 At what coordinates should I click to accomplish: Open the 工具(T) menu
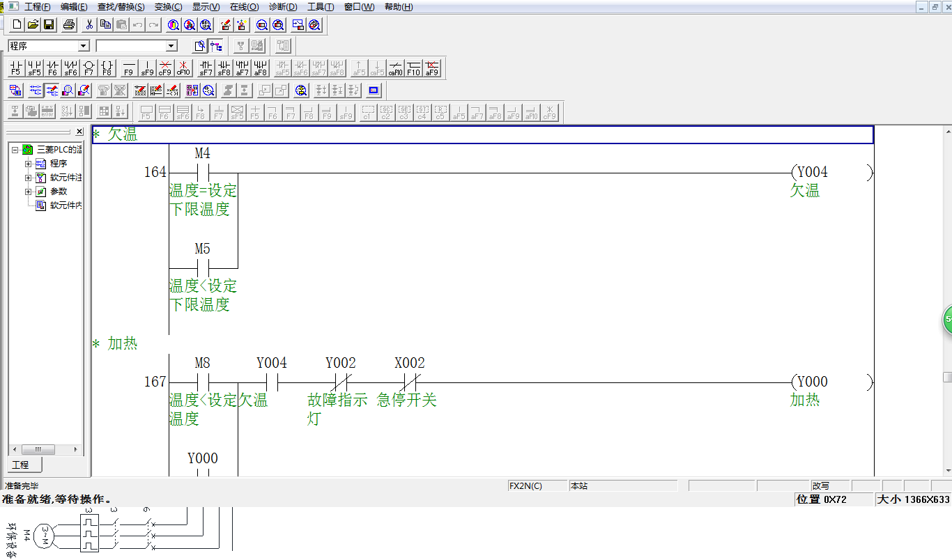[321, 7]
